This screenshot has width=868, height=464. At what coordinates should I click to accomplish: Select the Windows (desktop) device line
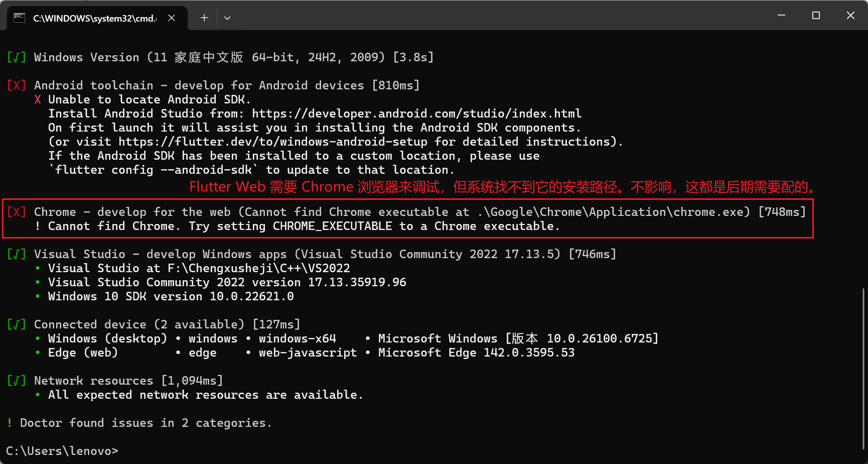coord(107,338)
